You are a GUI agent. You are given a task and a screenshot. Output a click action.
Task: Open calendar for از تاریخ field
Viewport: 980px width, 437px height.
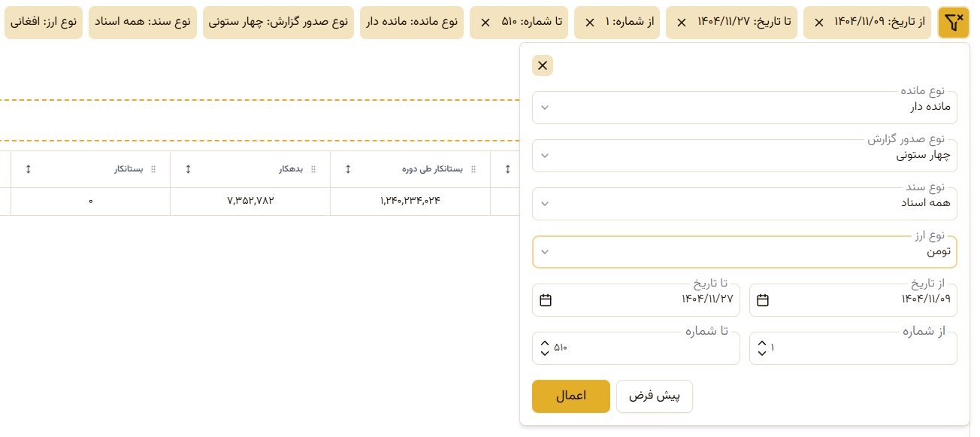click(x=763, y=300)
